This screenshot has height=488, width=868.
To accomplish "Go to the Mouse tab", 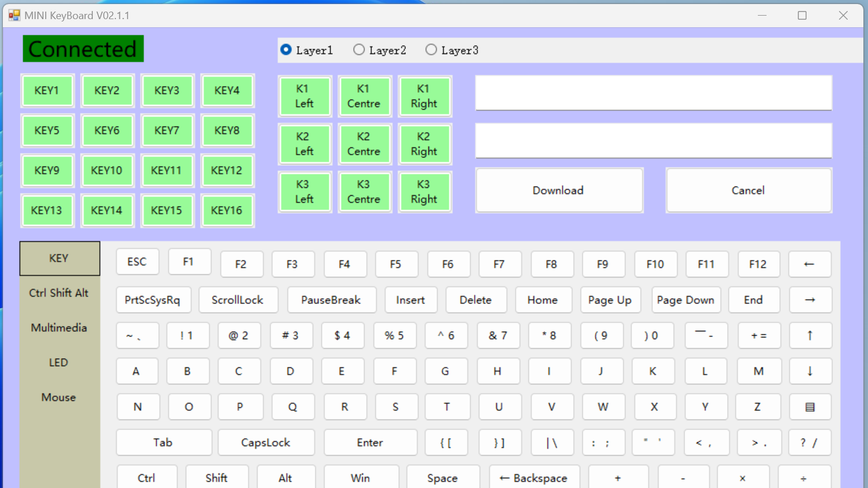I will coord(59,398).
